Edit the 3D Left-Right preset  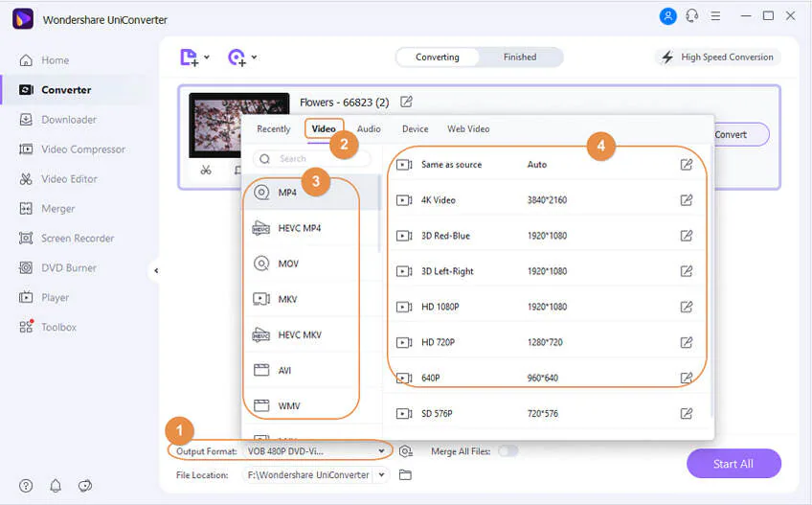(687, 271)
